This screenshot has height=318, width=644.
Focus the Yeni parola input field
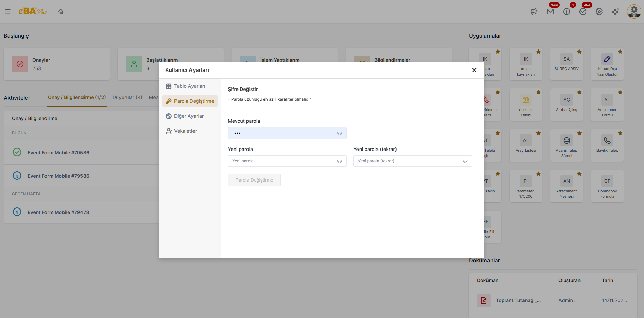282,161
